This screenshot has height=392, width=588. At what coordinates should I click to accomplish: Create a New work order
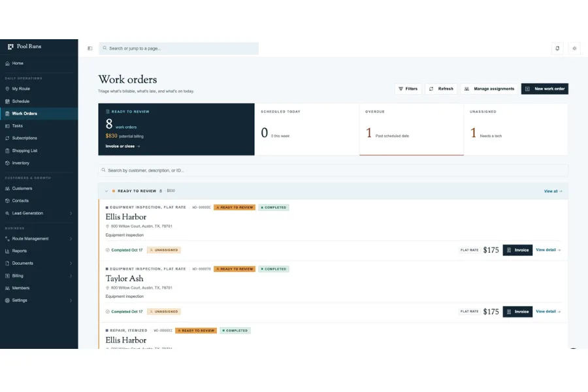pos(545,89)
